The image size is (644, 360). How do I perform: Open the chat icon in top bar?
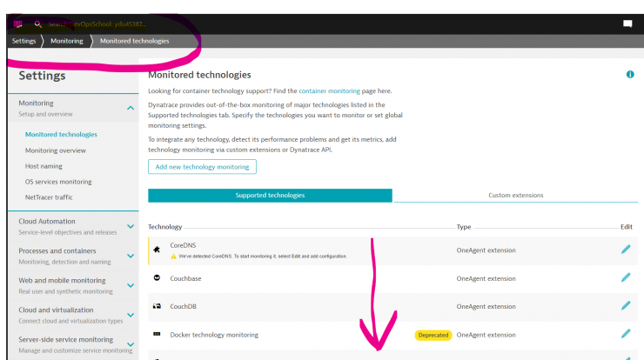[627, 23]
